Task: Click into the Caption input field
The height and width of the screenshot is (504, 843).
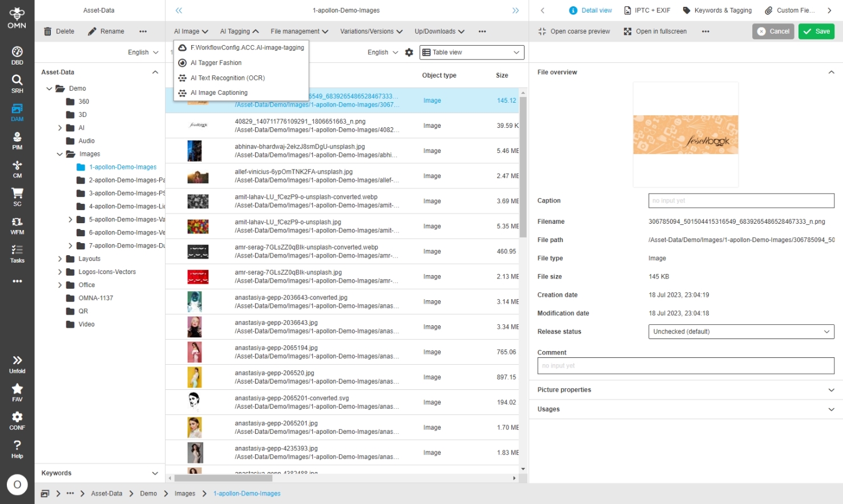Action: click(x=740, y=201)
